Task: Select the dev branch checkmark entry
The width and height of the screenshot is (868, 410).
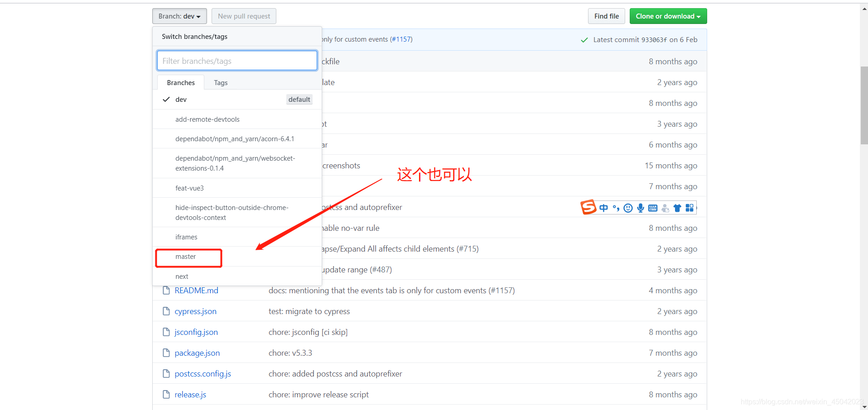Action: (x=181, y=99)
